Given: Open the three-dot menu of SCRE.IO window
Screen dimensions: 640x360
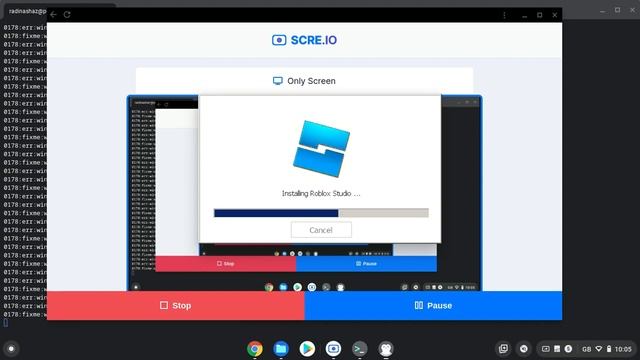Looking at the screenshot, I should click(x=504, y=15).
